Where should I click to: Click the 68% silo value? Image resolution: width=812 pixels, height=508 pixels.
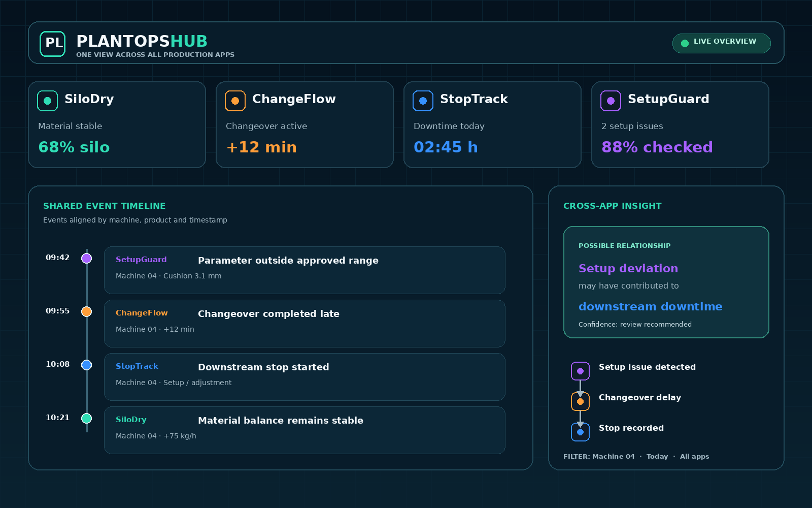coord(74,147)
